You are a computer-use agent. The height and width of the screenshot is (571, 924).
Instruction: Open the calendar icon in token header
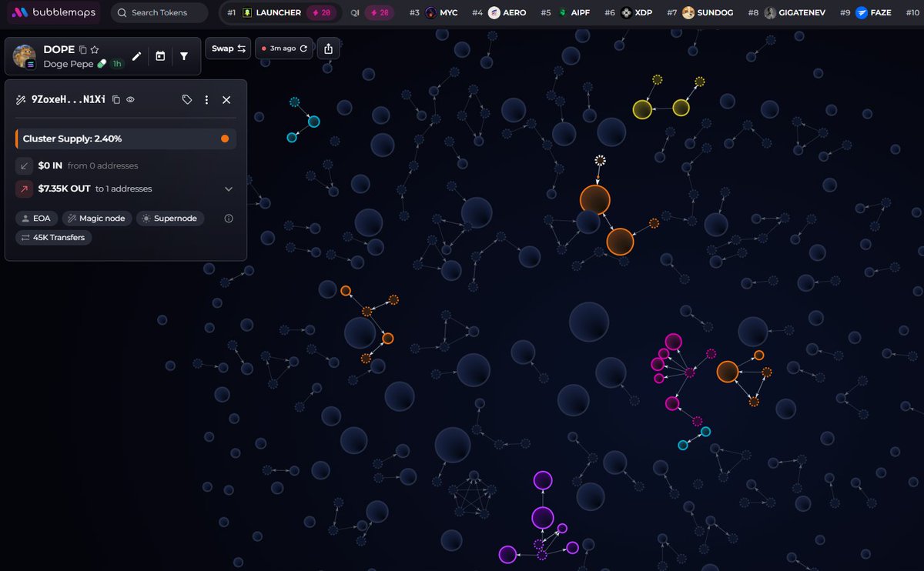point(160,56)
